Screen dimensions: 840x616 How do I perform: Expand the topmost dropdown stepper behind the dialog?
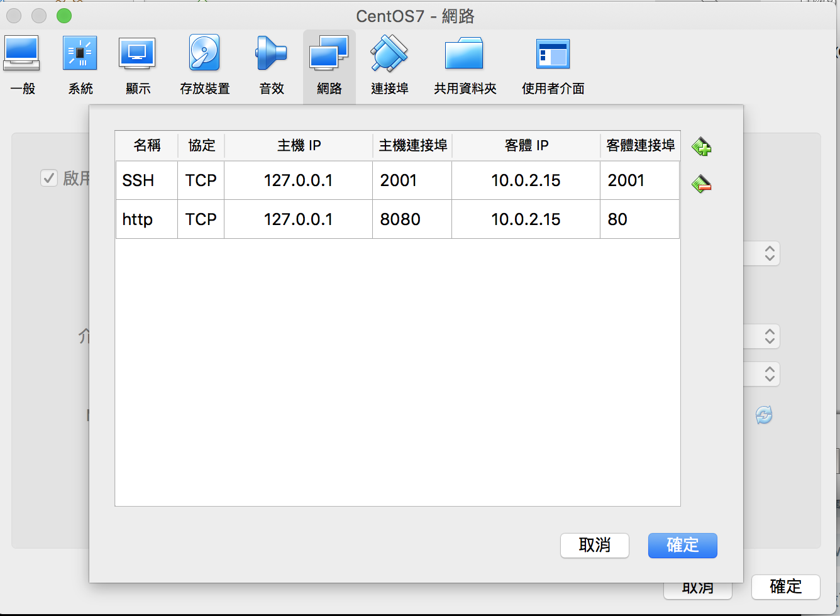[769, 253]
